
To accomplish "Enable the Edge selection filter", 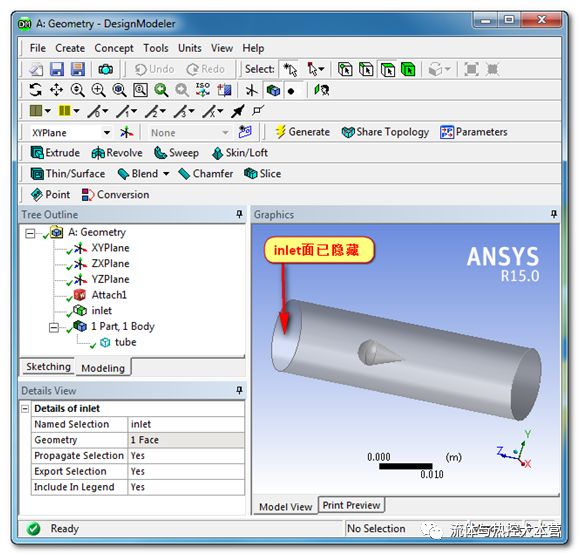I will (366, 69).
